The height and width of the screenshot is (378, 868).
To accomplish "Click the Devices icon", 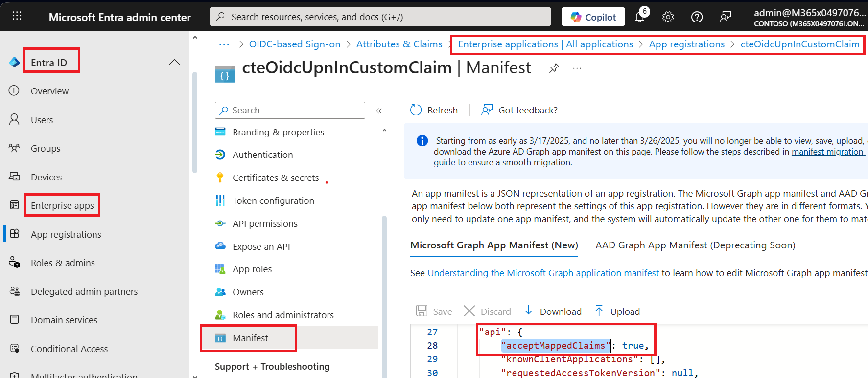I will (x=15, y=177).
